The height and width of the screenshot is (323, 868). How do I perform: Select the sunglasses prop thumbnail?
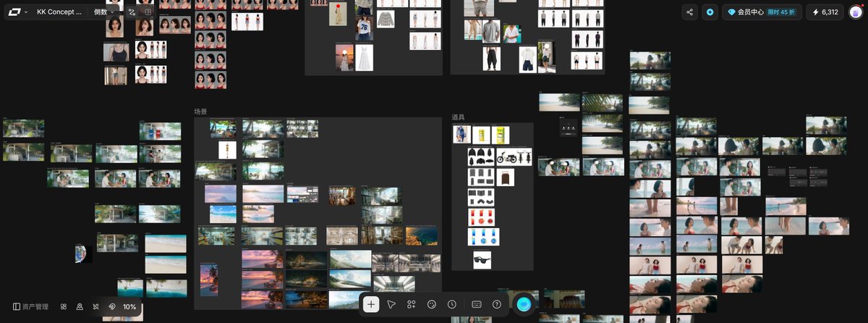(482, 260)
